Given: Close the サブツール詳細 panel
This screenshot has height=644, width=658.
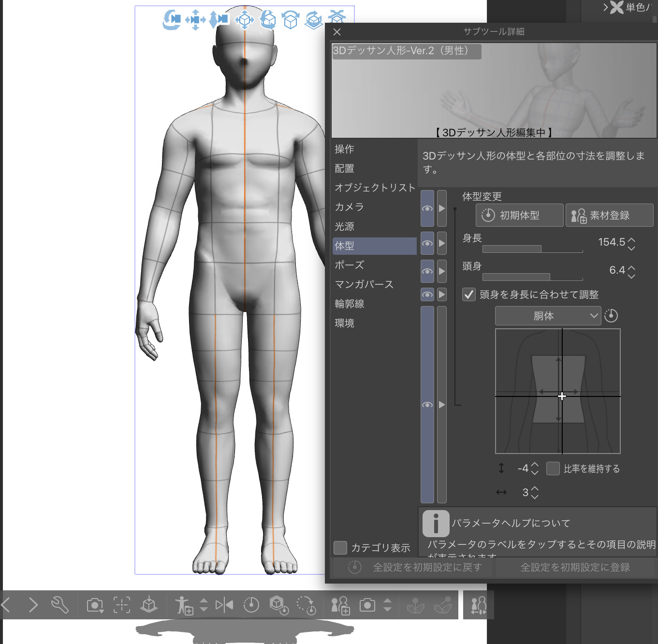Looking at the screenshot, I should tap(337, 32).
